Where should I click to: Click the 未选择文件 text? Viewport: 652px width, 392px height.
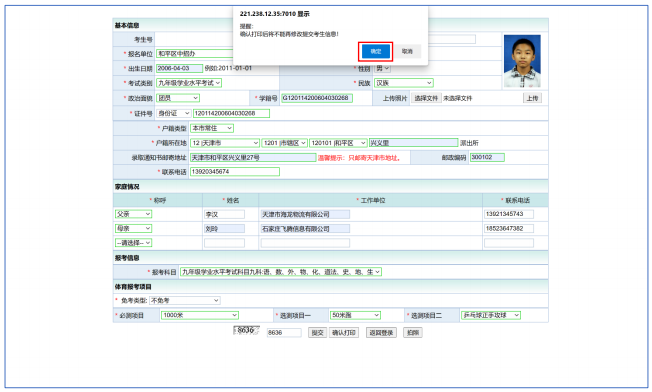pyautogui.click(x=458, y=99)
